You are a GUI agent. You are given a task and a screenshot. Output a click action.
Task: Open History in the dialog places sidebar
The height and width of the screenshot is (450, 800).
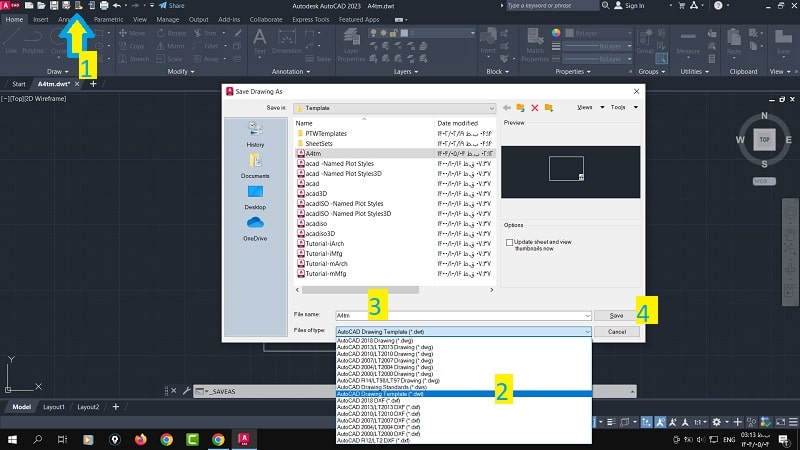[x=255, y=135]
